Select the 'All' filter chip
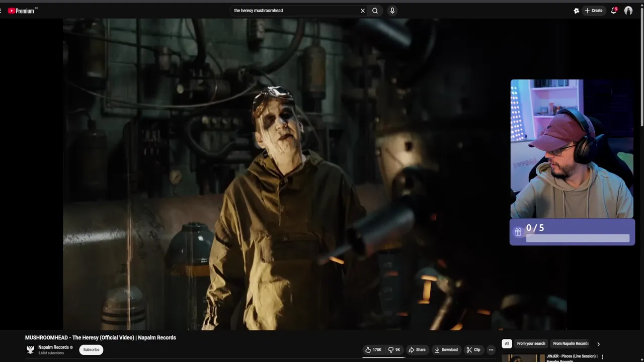The width and height of the screenshot is (644, 362). tap(507, 344)
